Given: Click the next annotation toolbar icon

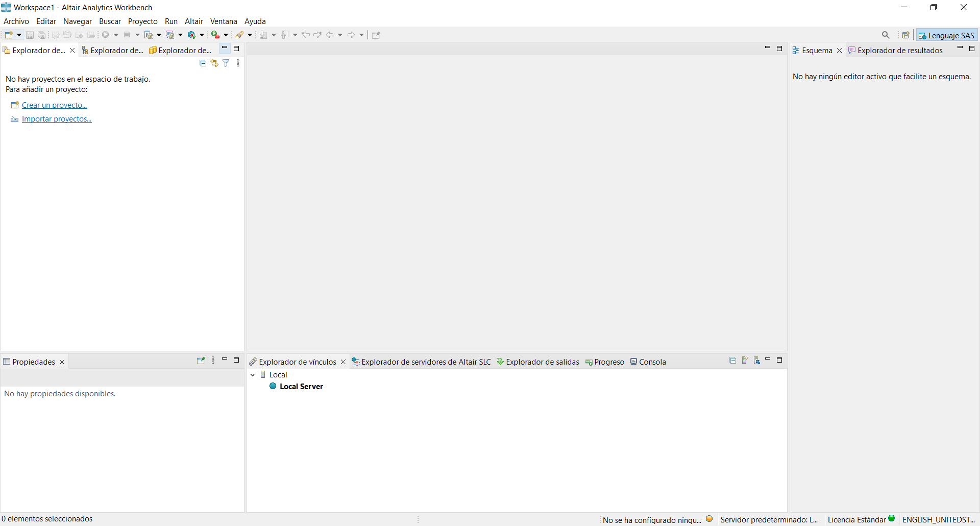Looking at the screenshot, I should (x=263, y=35).
